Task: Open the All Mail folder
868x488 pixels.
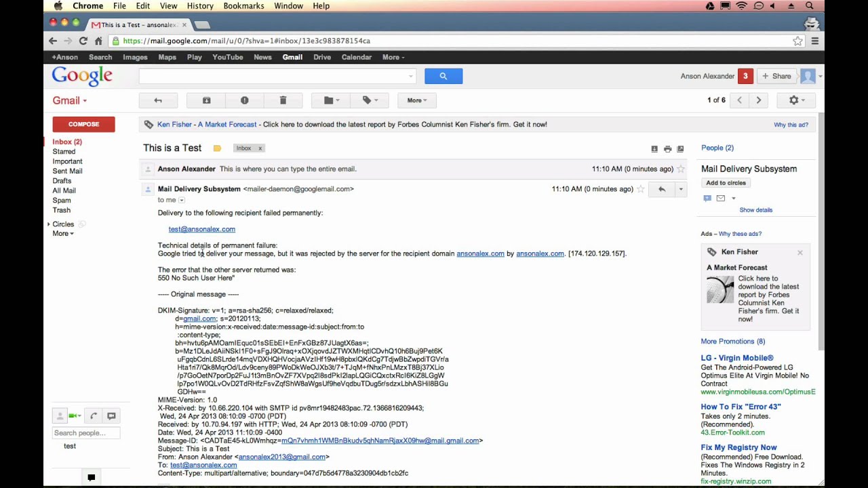Action: point(64,190)
